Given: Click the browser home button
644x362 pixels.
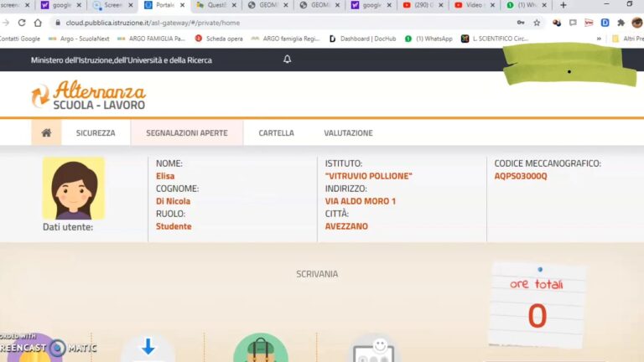Looking at the screenshot, I should 38,23.
